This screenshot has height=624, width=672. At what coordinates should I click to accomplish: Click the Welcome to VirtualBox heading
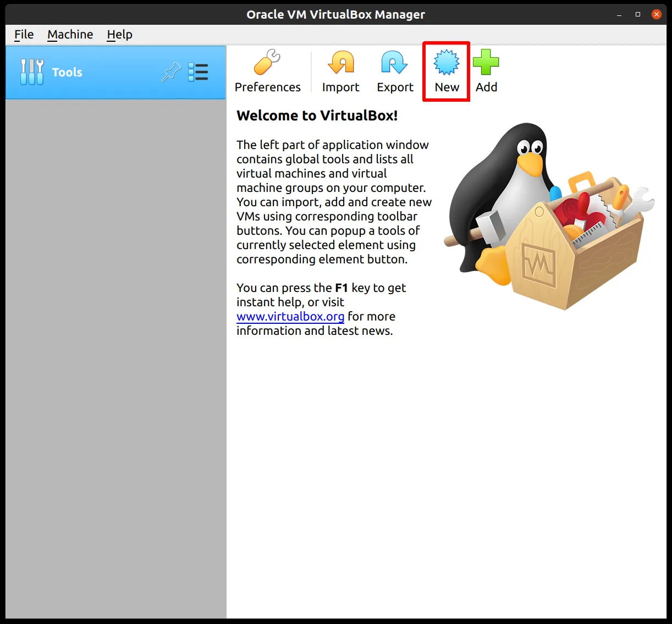317,115
